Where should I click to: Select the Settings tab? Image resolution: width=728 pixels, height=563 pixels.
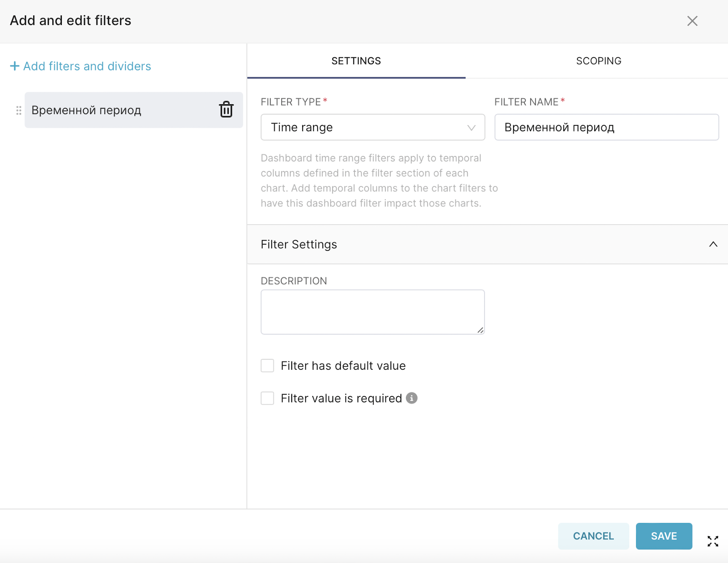point(356,61)
